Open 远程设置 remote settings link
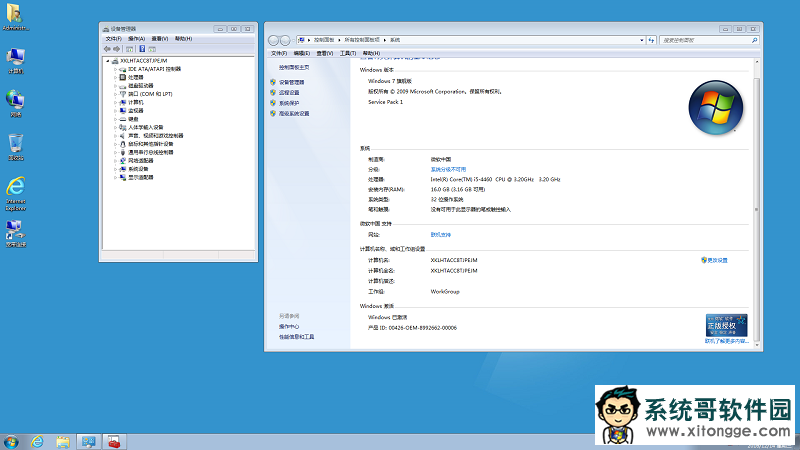The width and height of the screenshot is (800, 450). (x=289, y=93)
